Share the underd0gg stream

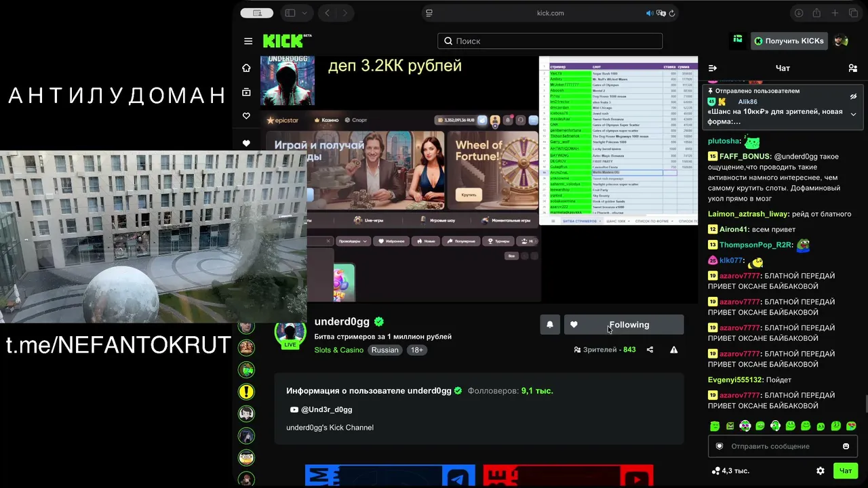pos(650,350)
